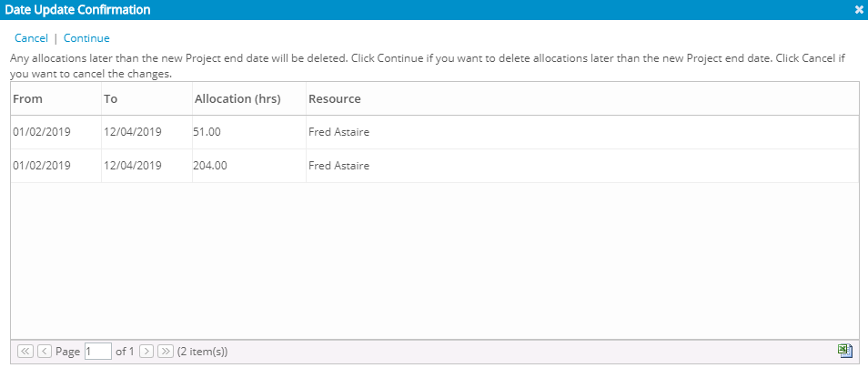Click Fred Astaire in the 51.00 row

point(338,132)
